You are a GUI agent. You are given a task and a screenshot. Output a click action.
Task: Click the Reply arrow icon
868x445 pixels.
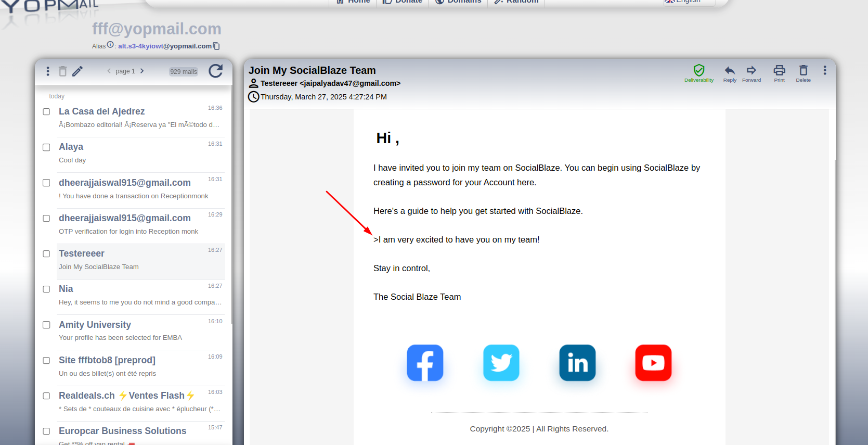click(730, 70)
